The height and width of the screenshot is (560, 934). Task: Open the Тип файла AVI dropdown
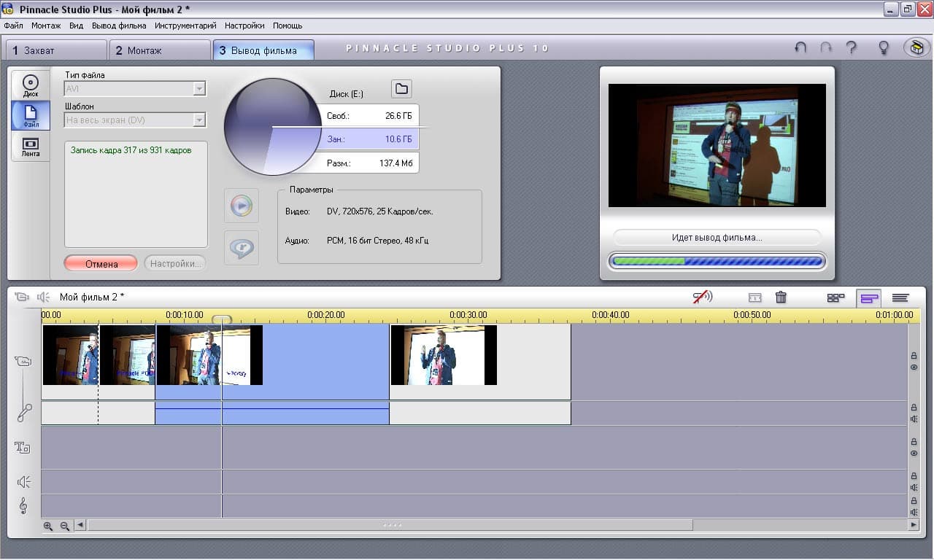pyautogui.click(x=135, y=89)
